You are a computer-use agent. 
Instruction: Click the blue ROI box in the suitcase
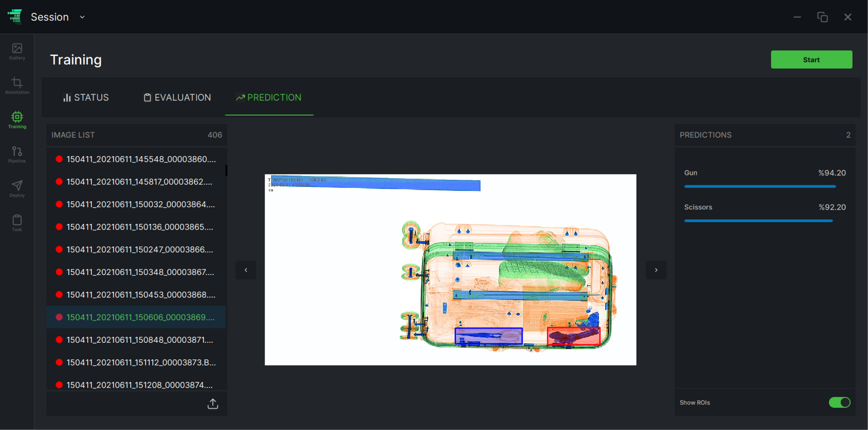(489, 336)
